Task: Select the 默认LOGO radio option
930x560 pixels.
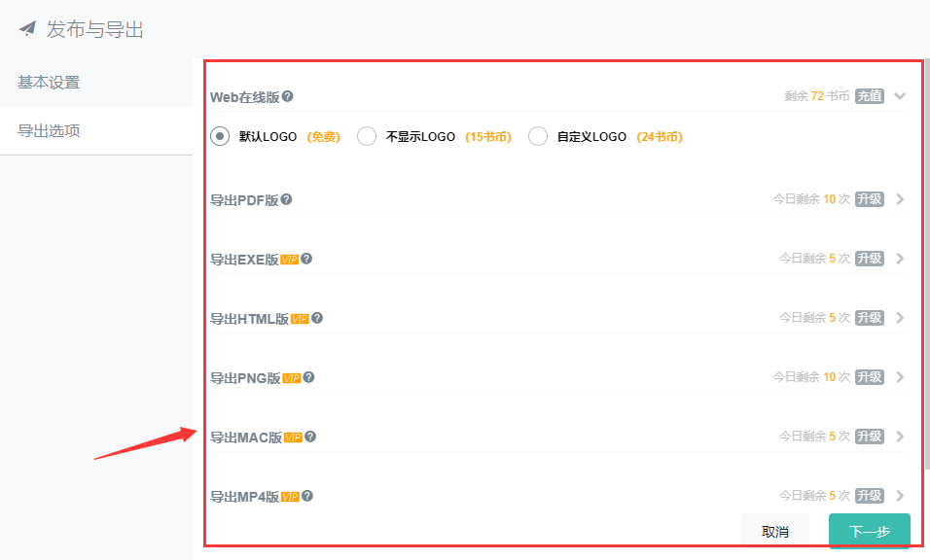Action: pos(220,136)
